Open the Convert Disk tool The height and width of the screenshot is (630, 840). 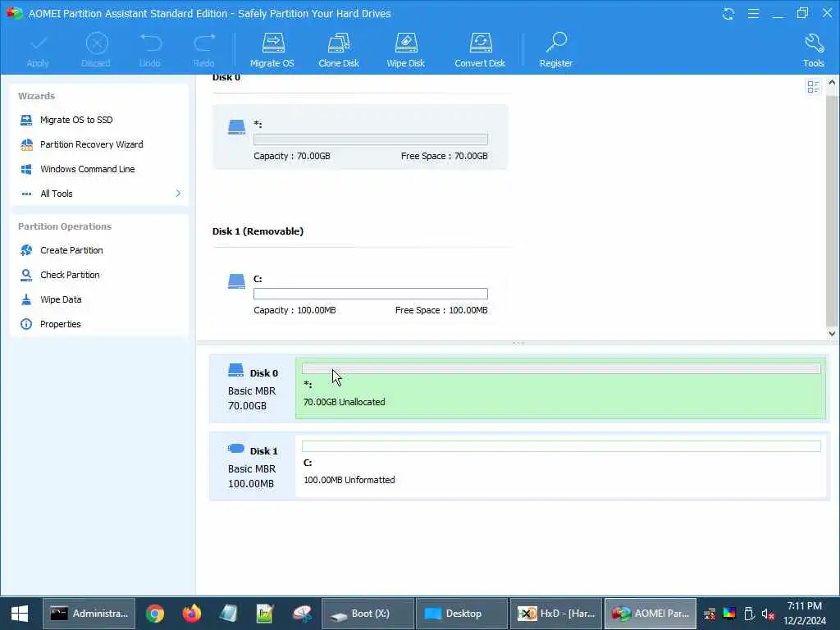pyautogui.click(x=480, y=51)
